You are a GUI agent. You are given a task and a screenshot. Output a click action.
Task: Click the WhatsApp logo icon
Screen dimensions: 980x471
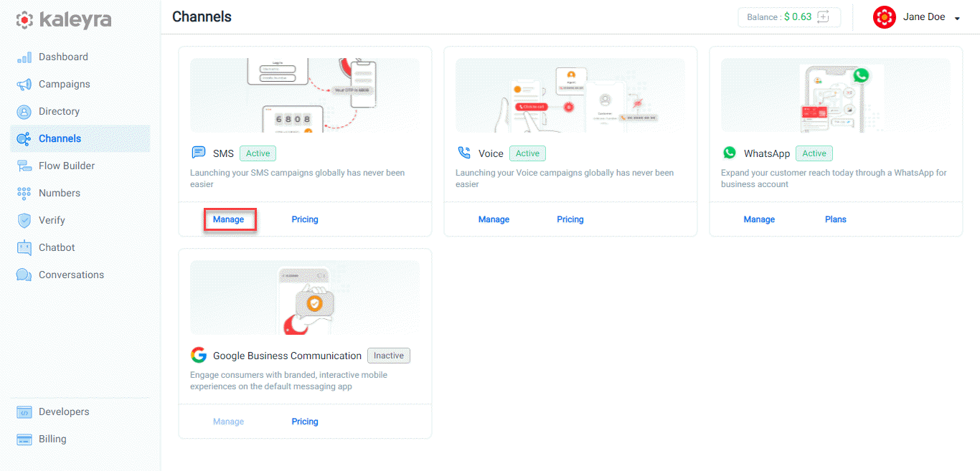point(730,153)
